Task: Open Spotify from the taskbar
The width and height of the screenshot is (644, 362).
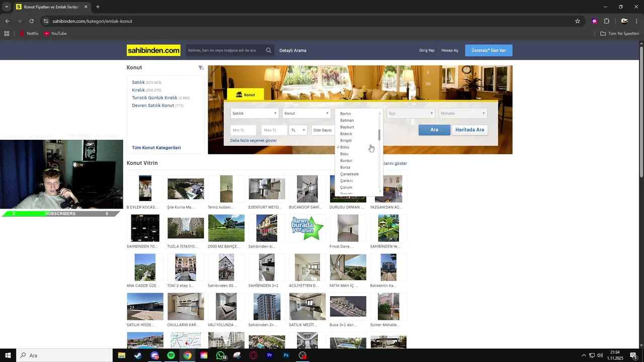Action: tap(171, 355)
